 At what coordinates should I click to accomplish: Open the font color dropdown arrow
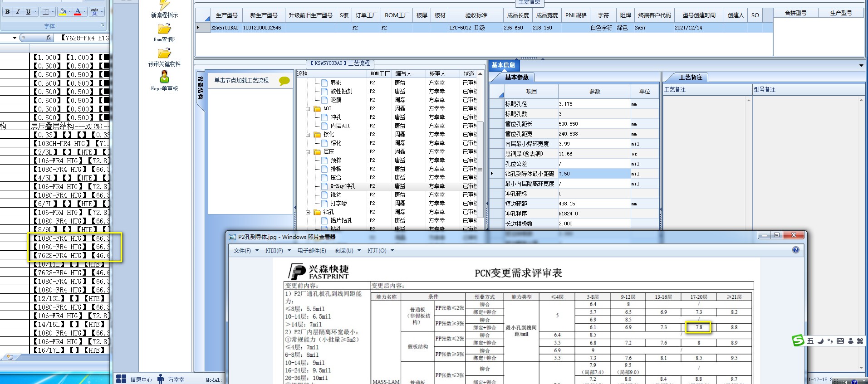point(85,12)
